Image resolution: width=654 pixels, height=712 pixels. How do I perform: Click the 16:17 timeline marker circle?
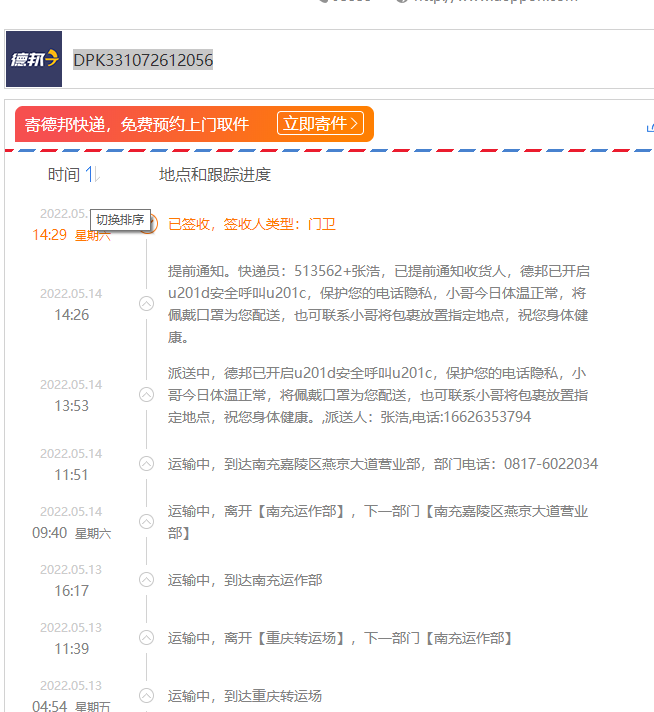(x=146, y=580)
